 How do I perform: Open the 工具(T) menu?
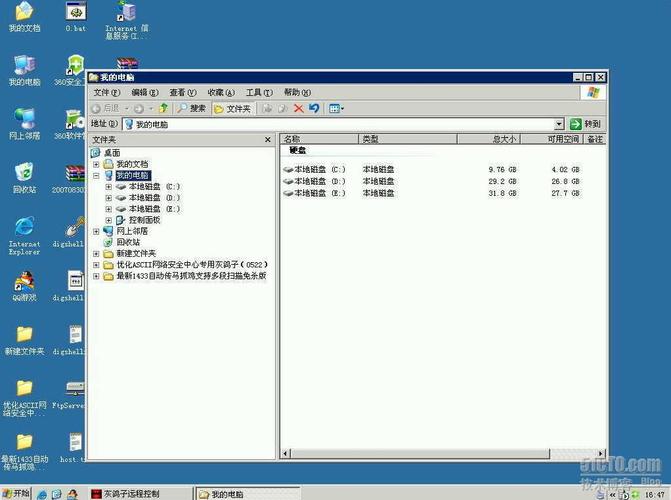259,92
